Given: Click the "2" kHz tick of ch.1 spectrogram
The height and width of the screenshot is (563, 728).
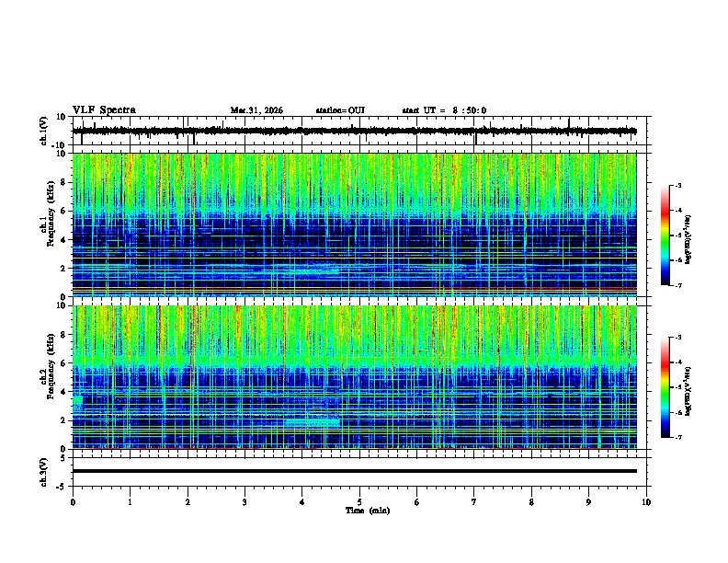Looking at the screenshot, I should click(64, 268).
